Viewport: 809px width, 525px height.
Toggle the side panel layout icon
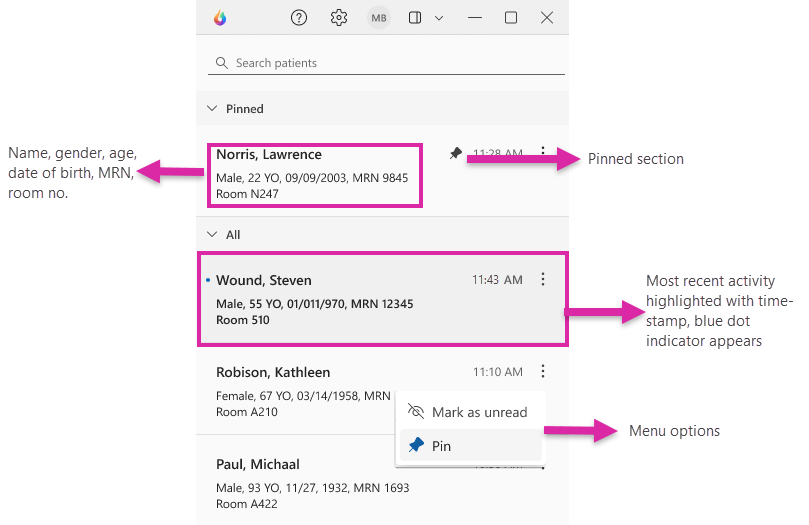pos(416,18)
